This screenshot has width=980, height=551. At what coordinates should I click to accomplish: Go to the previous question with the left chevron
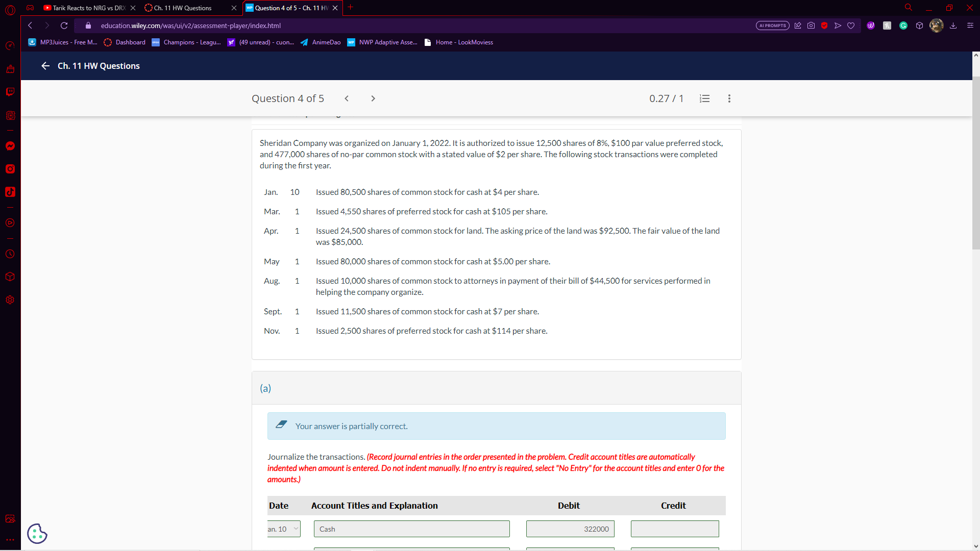coord(347,98)
